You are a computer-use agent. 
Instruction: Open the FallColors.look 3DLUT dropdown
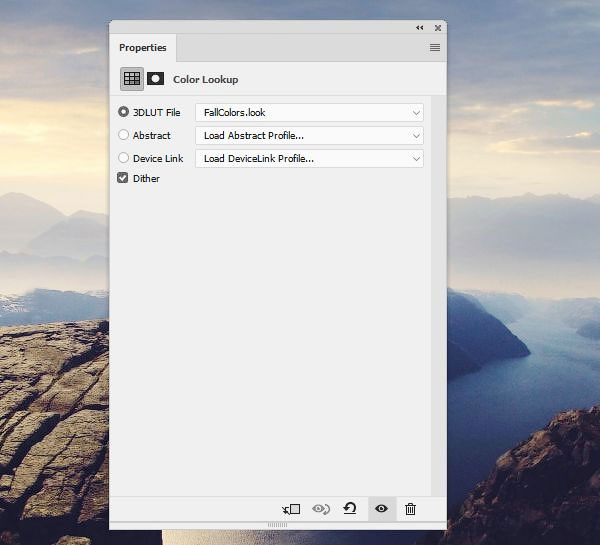click(x=309, y=113)
